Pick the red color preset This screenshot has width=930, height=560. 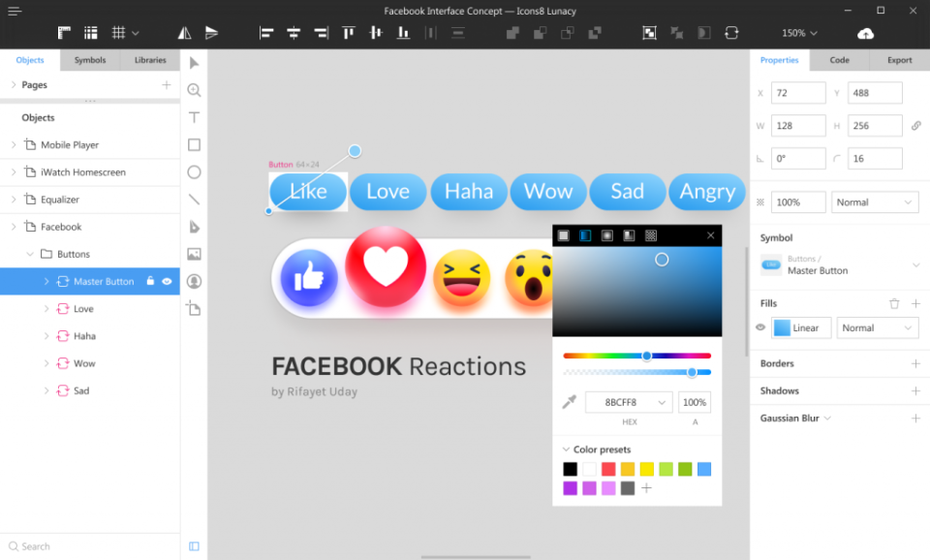pyautogui.click(x=608, y=469)
